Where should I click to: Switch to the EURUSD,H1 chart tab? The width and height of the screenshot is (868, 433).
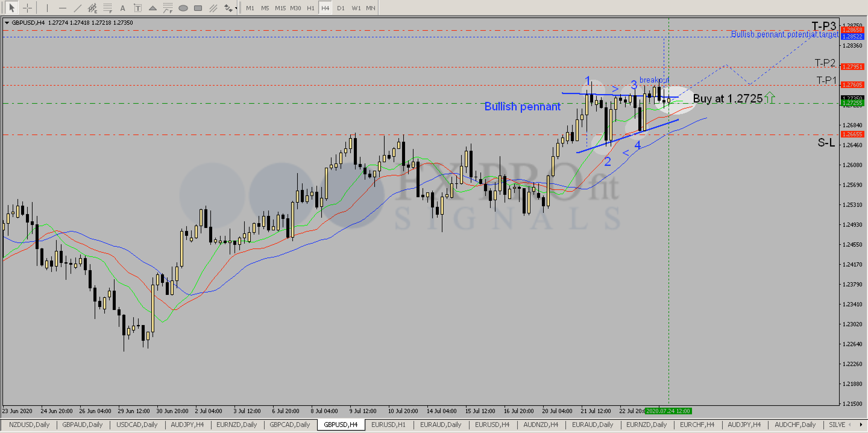(x=389, y=425)
